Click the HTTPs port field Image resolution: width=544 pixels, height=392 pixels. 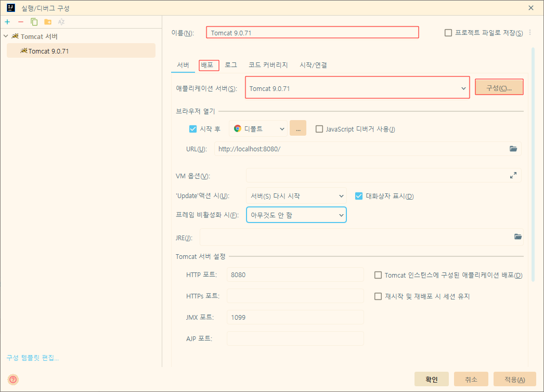[x=295, y=296]
